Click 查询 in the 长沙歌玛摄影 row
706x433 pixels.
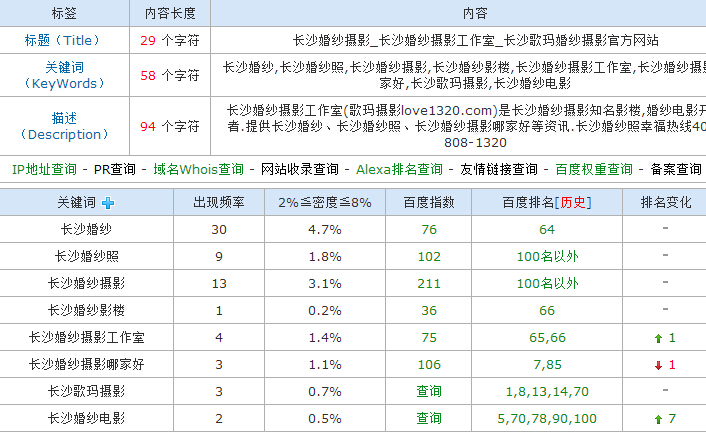[x=429, y=391]
